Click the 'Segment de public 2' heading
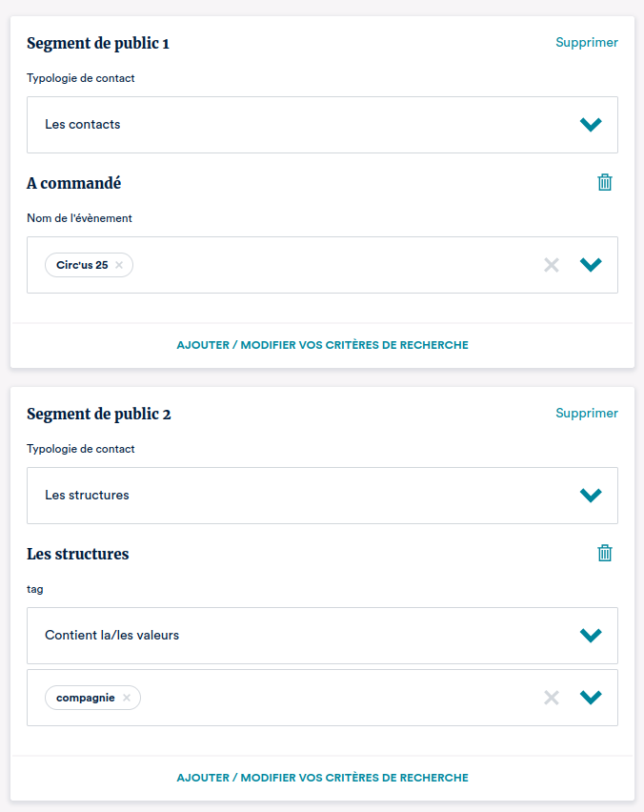 point(99,414)
